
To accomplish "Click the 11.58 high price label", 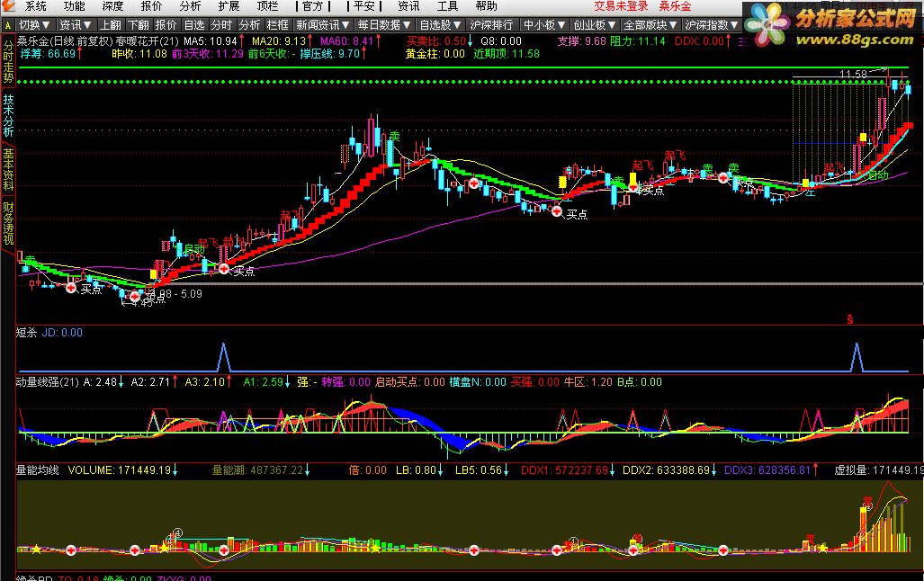I will pyautogui.click(x=853, y=75).
